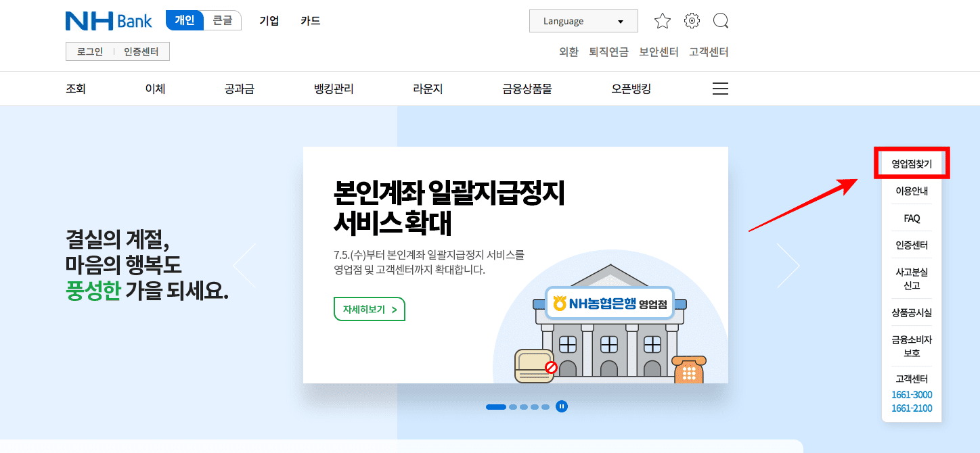The height and width of the screenshot is (453, 980).
Task: Select the active first carousel indicator
Action: pos(496,407)
